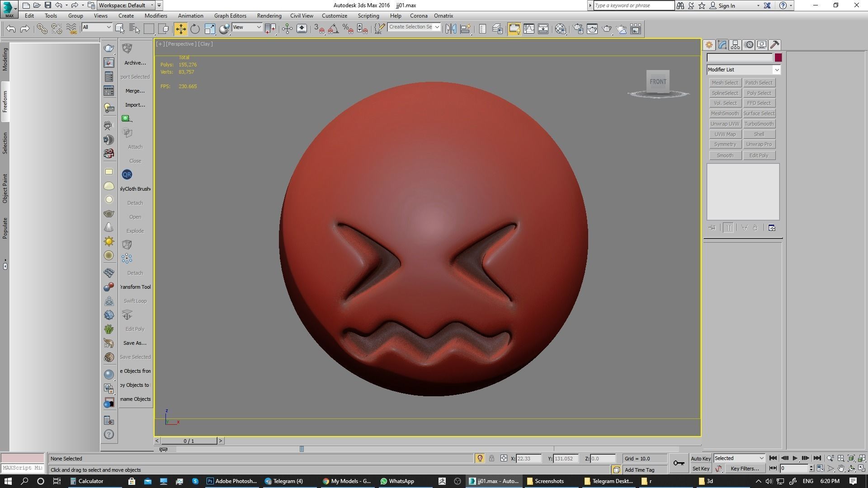868x488 pixels.
Task: Toggle the 3D Snaps button
Action: [319, 29]
